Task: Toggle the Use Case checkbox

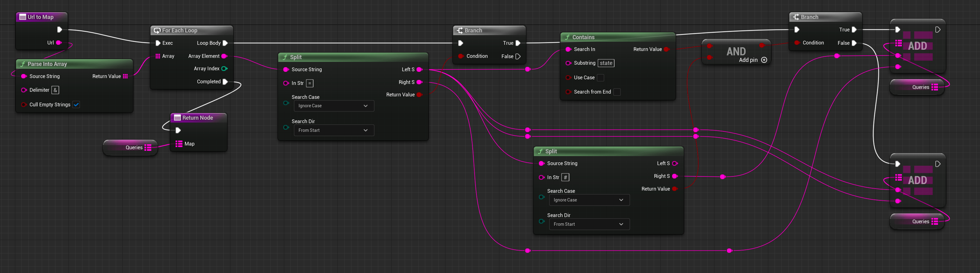Action: [600, 77]
